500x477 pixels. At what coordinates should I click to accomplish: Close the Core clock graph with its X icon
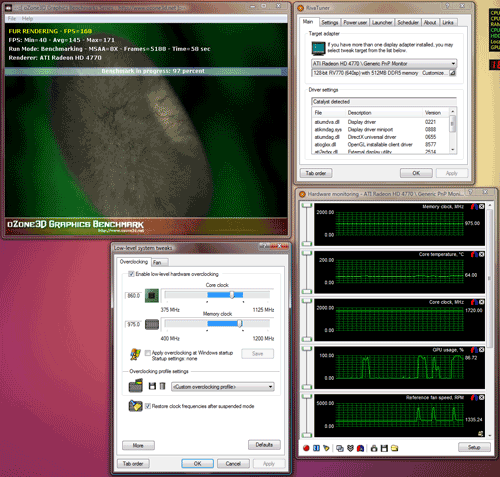481,302
